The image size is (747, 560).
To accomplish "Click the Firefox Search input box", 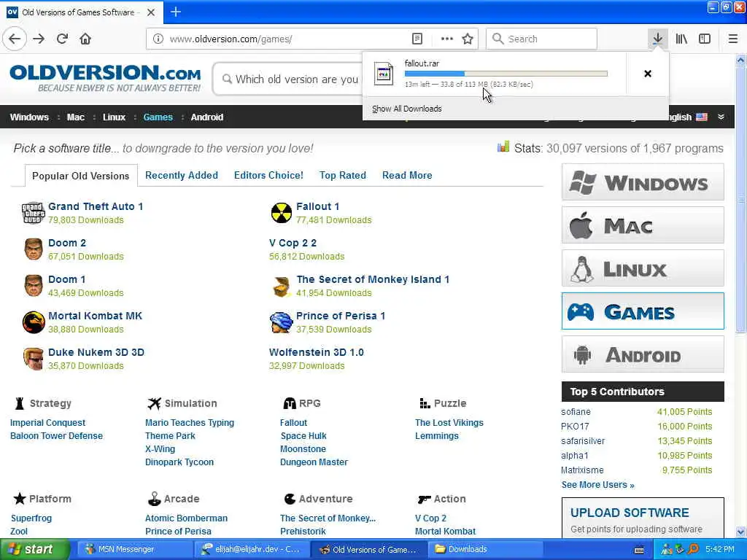I will coord(541,39).
